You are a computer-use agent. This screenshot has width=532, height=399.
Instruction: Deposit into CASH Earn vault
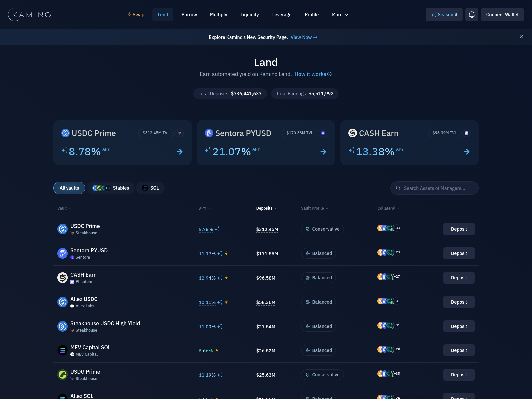click(459, 278)
